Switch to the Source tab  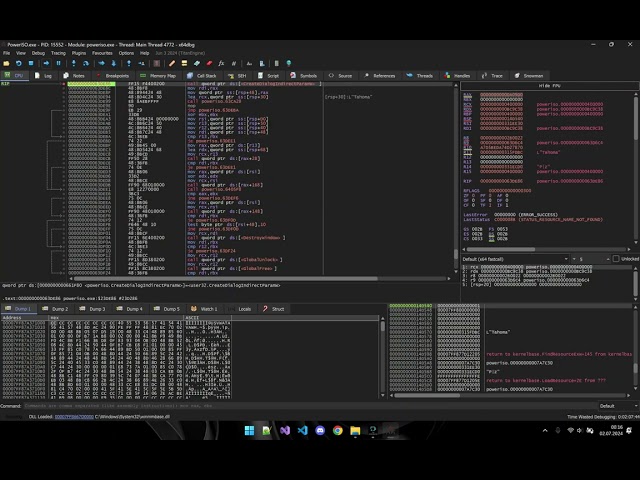(340, 76)
